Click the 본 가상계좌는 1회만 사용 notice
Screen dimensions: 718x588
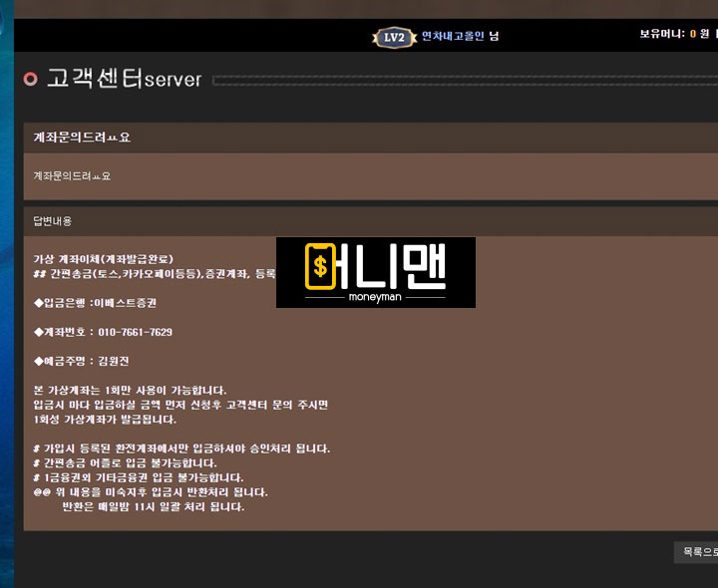pyautogui.click(x=130, y=390)
